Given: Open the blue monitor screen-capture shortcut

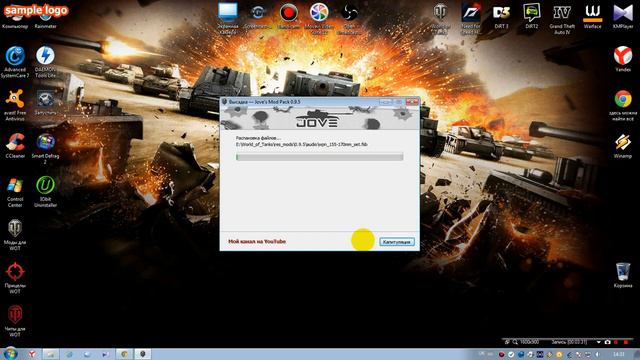Looking at the screenshot, I should click(228, 18).
